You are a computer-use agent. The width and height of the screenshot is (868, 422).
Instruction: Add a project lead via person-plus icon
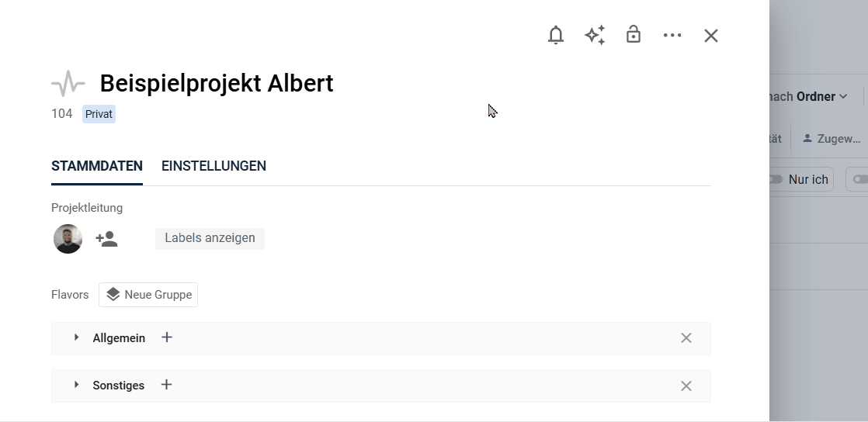(x=106, y=239)
